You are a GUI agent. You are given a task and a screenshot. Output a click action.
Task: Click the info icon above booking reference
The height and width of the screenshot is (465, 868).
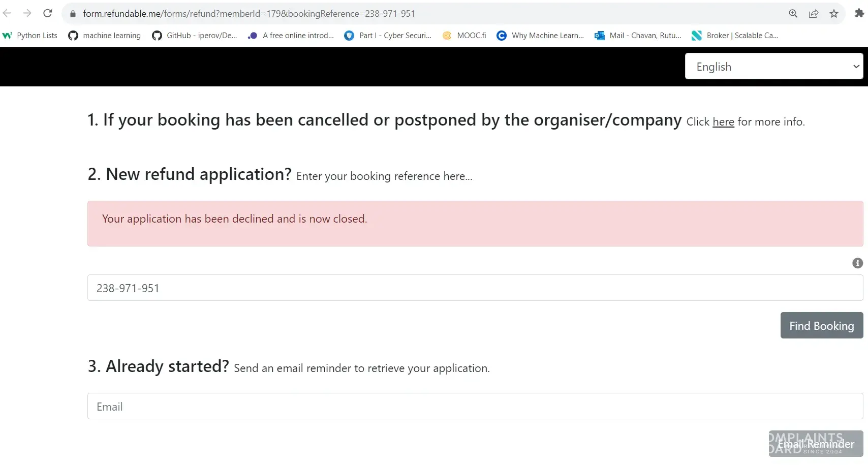(x=857, y=263)
